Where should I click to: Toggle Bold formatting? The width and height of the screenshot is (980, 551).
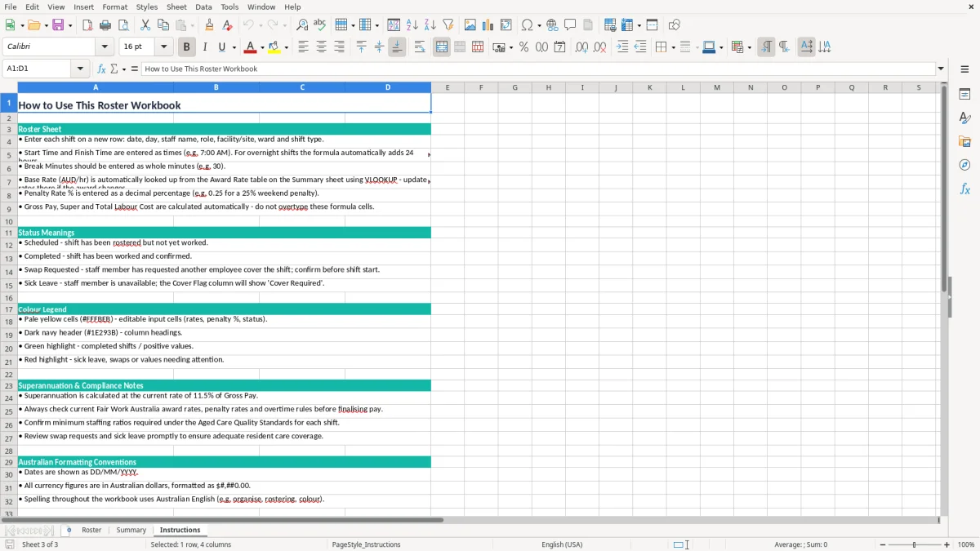(187, 47)
